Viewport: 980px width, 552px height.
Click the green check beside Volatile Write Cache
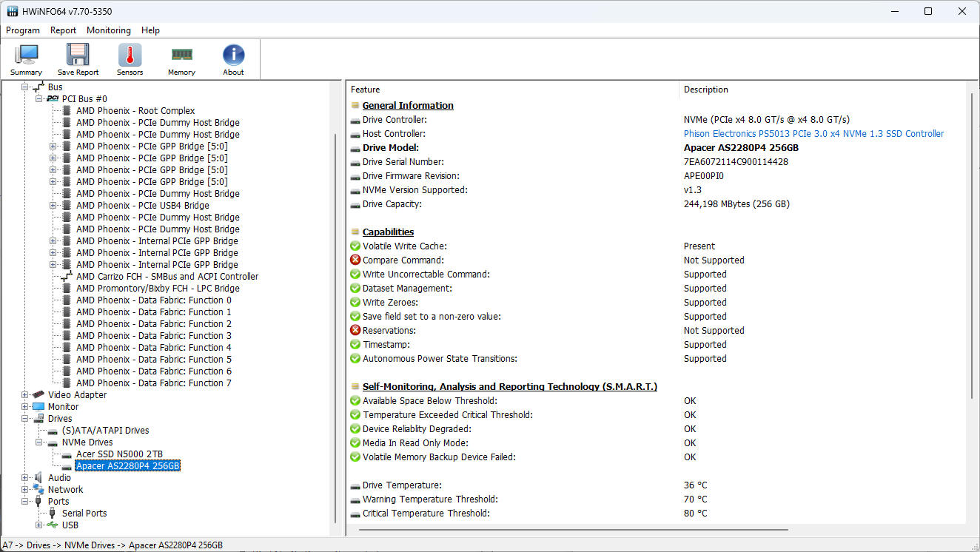pyautogui.click(x=355, y=246)
